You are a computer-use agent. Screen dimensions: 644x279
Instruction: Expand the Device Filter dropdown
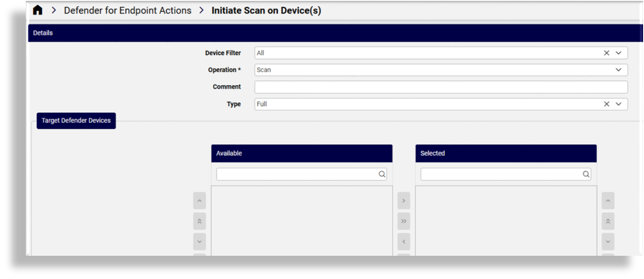pyautogui.click(x=619, y=53)
